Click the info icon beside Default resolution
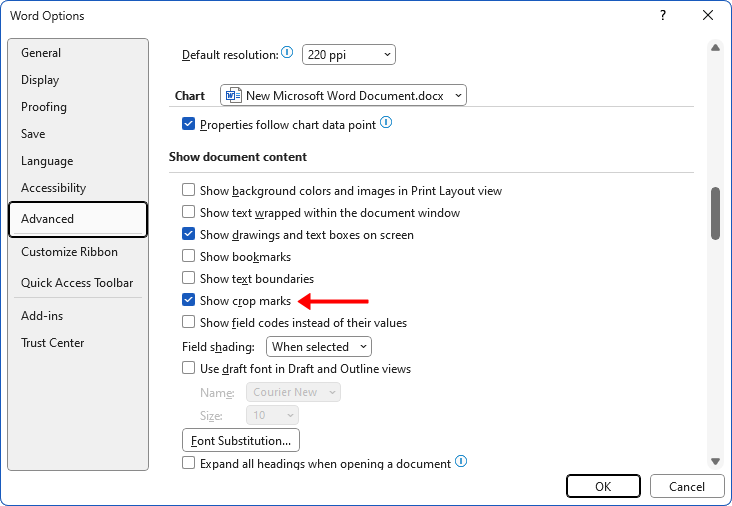This screenshot has width=732, height=506. coord(287,53)
